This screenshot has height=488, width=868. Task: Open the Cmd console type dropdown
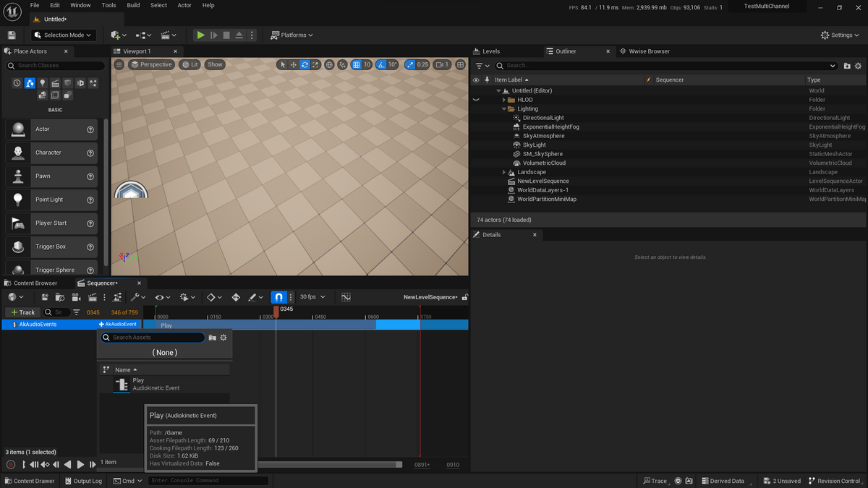click(128, 481)
